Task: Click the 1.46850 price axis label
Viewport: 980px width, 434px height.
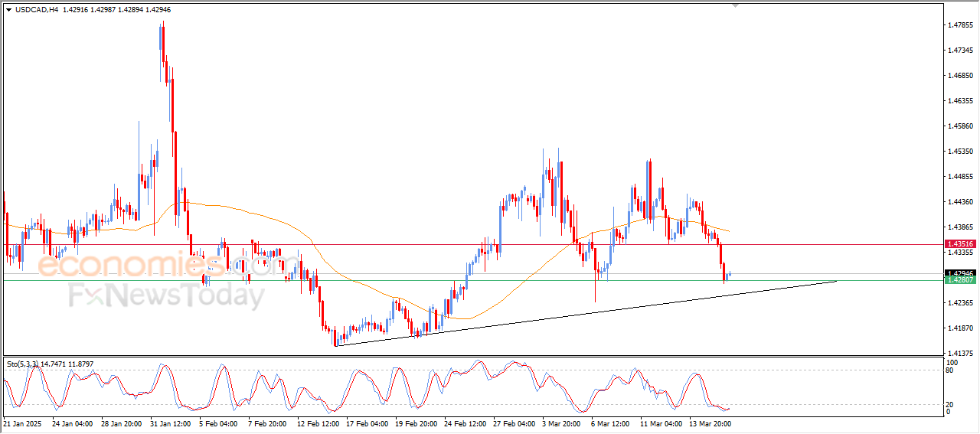Action: (961, 76)
